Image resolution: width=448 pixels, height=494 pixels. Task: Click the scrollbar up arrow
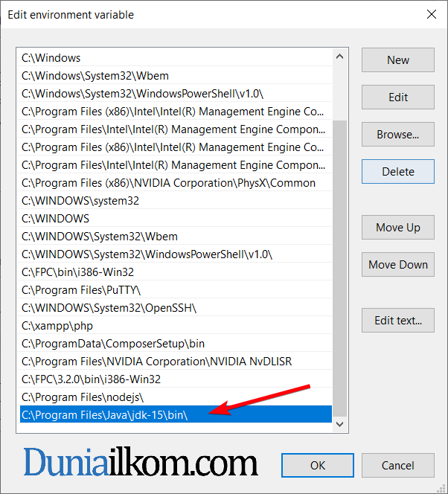[x=339, y=57]
